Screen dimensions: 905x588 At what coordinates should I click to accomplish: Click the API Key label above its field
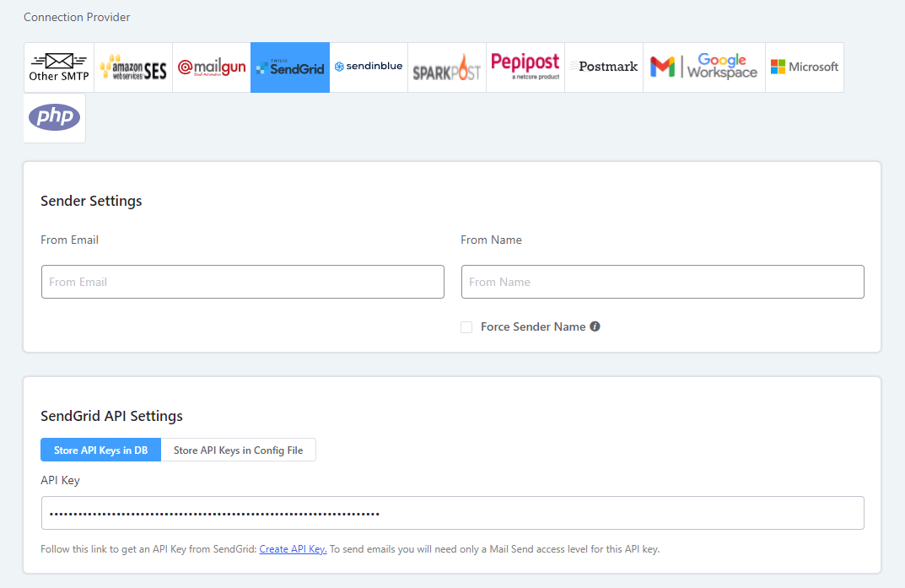60,480
